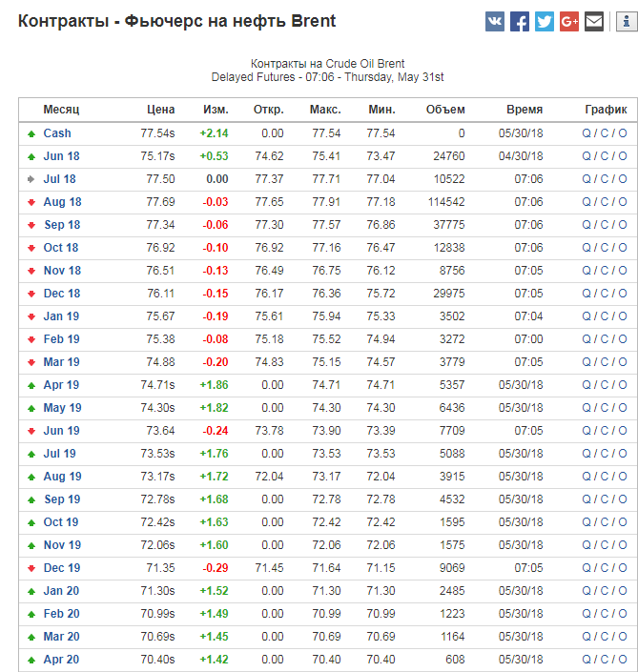Click the Cash row name link
The image size is (638, 672).
(x=57, y=133)
